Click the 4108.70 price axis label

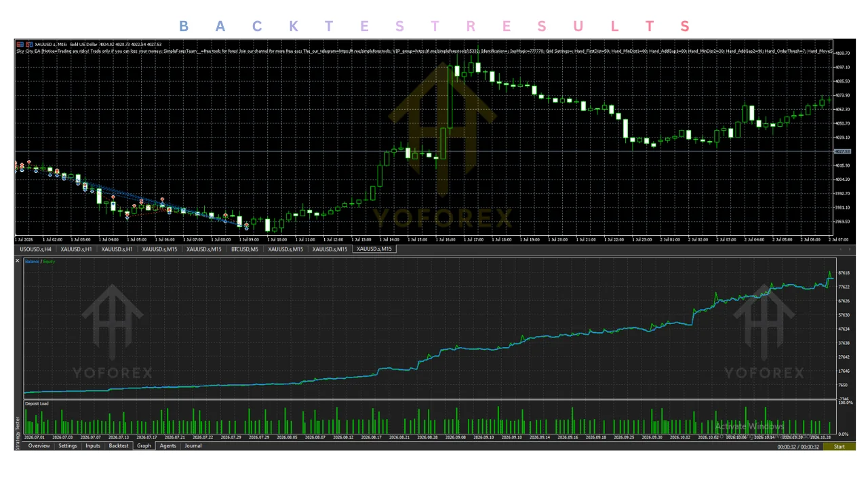(843, 53)
